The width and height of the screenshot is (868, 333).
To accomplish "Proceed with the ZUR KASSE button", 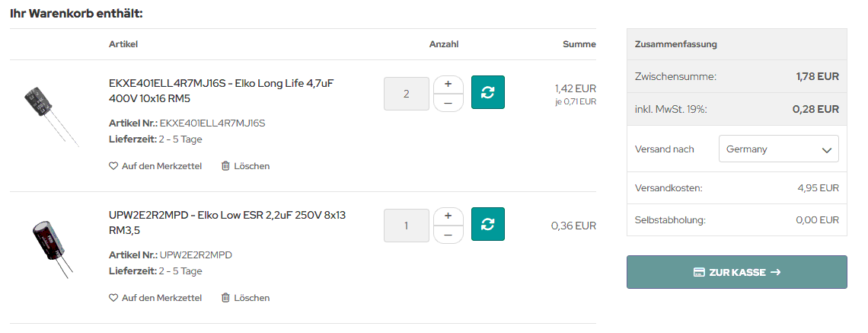I will (x=737, y=272).
